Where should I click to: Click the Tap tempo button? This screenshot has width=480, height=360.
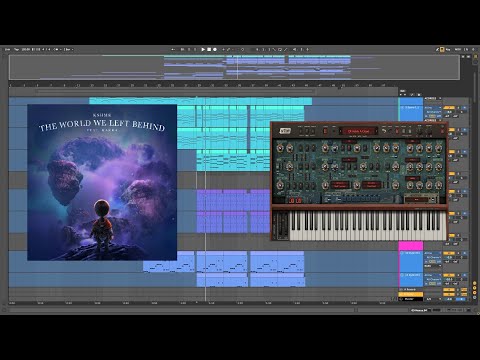[16, 49]
